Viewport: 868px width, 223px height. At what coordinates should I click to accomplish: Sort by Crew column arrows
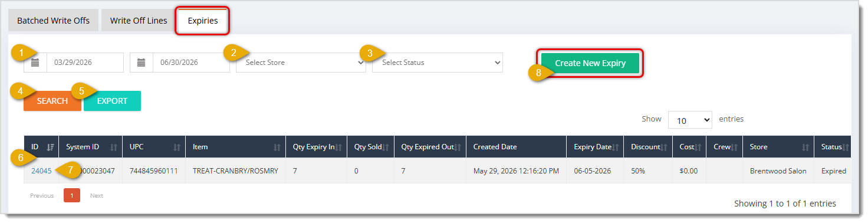[735, 147]
